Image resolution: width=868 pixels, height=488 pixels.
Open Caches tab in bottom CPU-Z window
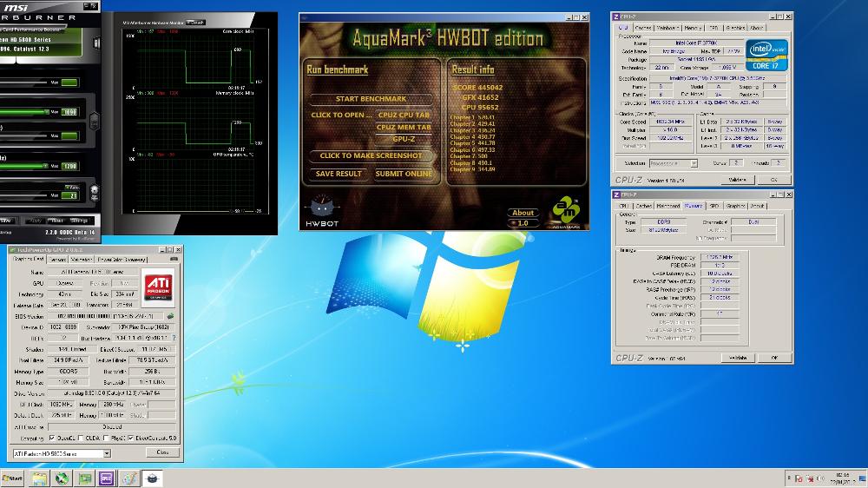click(643, 206)
